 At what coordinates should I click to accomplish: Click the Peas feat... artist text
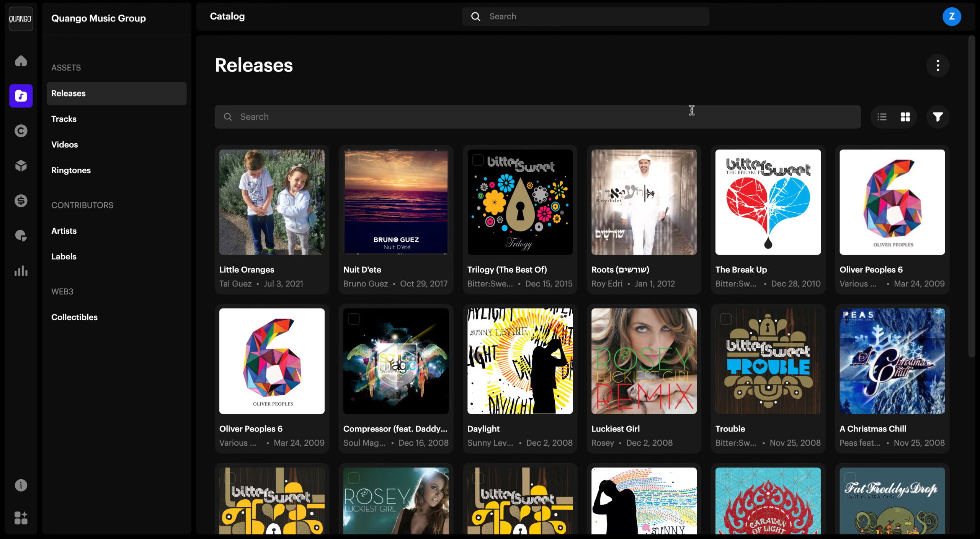pos(860,443)
